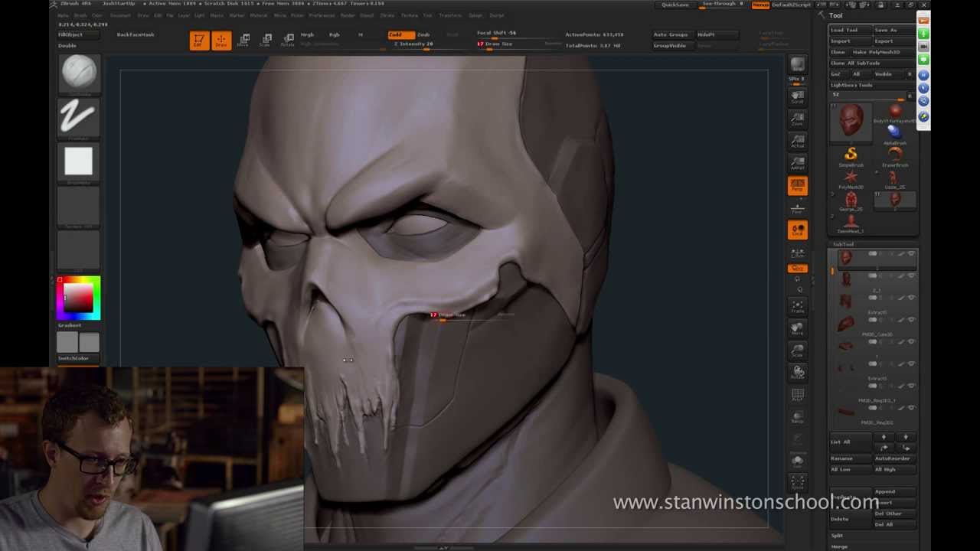Image resolution: width=980 pixels, height=551 pixels.
Task: Select the Edit mode button
Action: [x=198, y=41]
